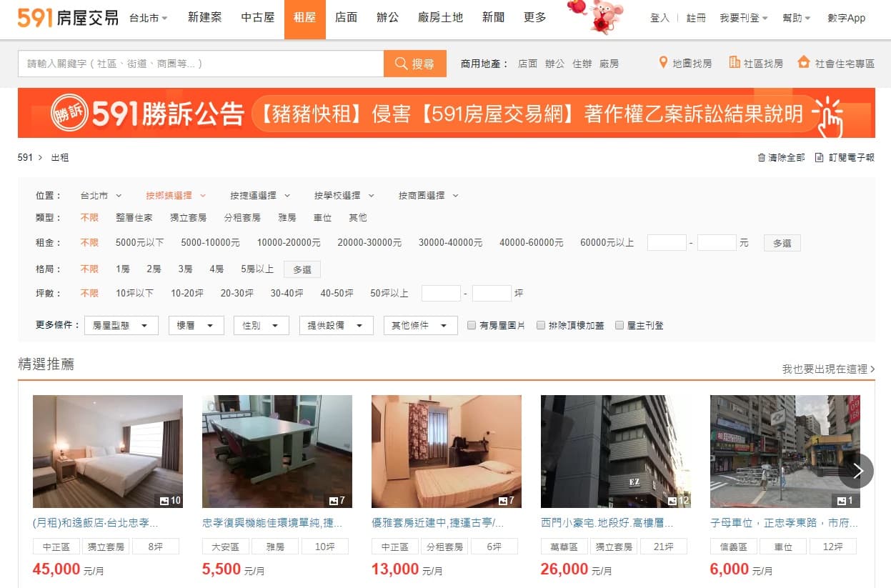Click the 多選 button in the 租金 row
The width and height of the screenshot is (891, 588).
pos(782,243)
